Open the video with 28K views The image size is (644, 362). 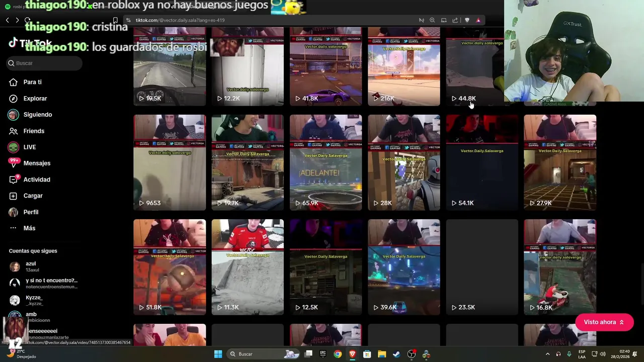[404, 162]
